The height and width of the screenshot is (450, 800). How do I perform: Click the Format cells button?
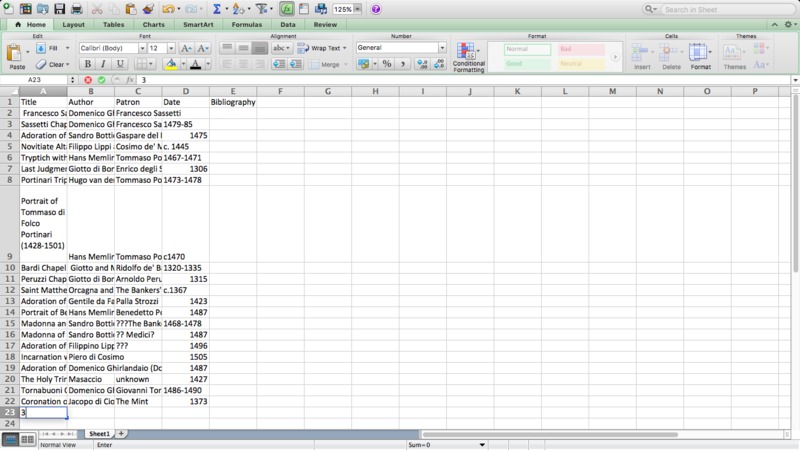[700, 57]
